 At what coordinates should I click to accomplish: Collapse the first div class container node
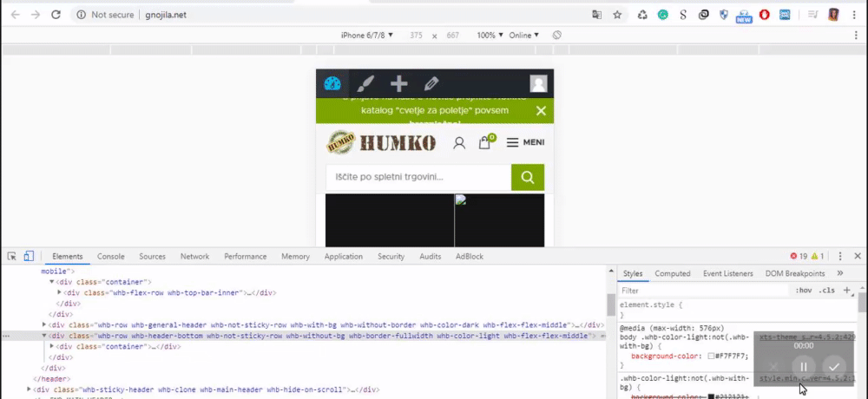tap(52, 282)
